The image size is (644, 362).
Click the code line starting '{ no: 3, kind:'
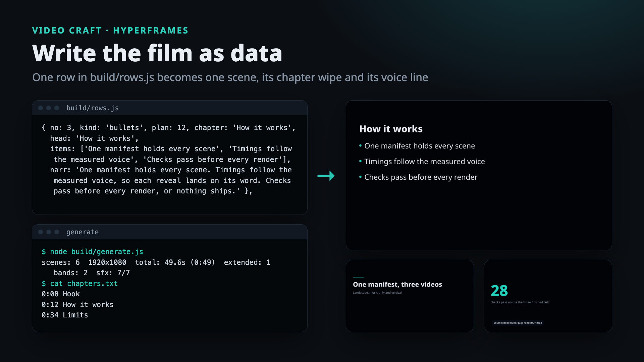(168, 128)
